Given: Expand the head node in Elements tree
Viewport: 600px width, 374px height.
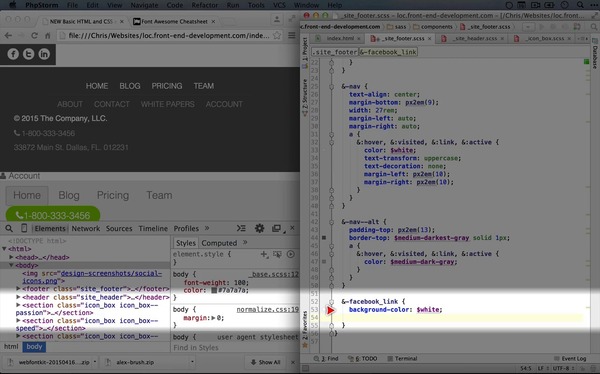Looking at the screenshot, I should (x=11, y=257).
